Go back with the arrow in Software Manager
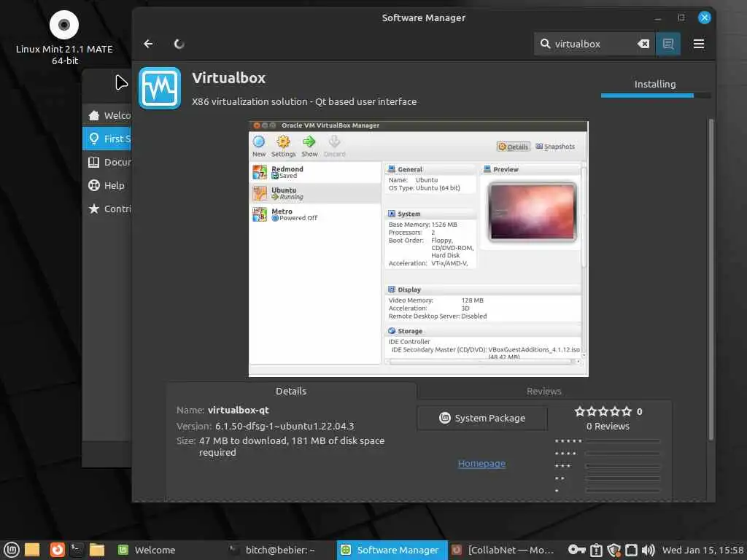This screenshot has height=560, width=747. click(x=148, y=44)
